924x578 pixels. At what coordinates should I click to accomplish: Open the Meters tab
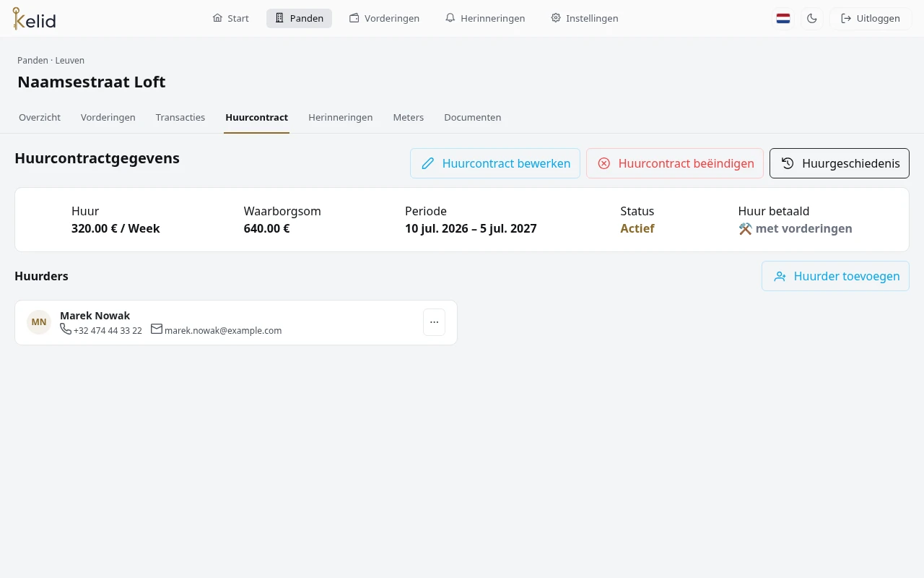[x=409, y=117]
